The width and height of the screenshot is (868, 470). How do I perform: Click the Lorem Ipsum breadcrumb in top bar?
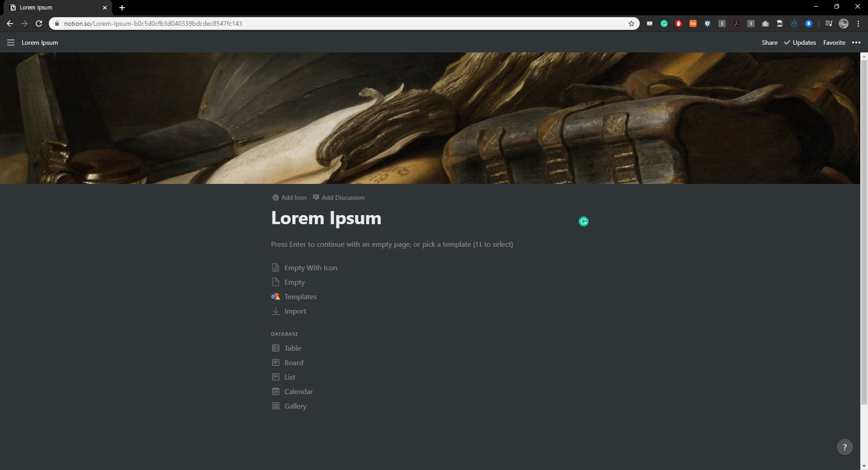tap(40, 42)
